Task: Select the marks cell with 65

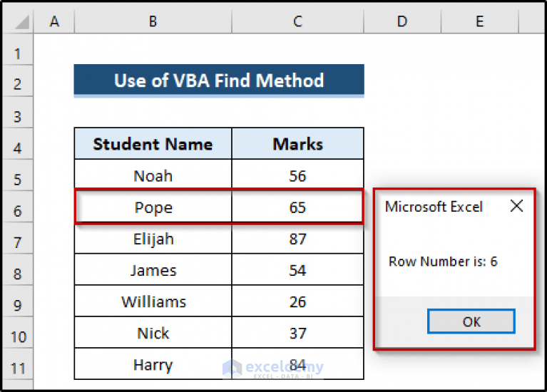Action: (297, 207)
